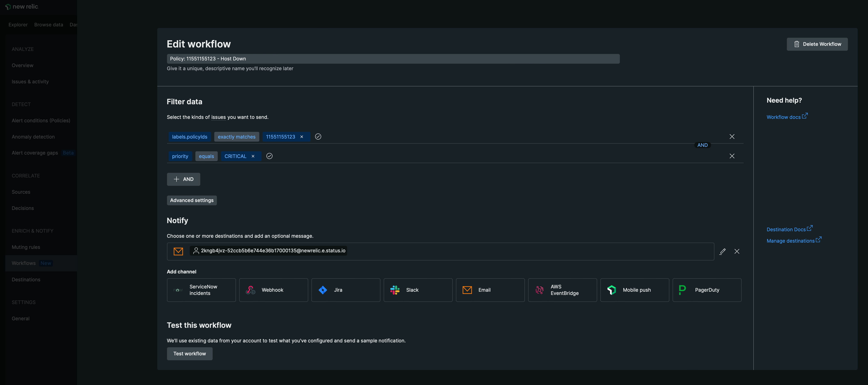Image resolution: width=868 pixels, height=385 pixels.
Task: Open Destinations from the sidebar
Action: pos(26,279)
